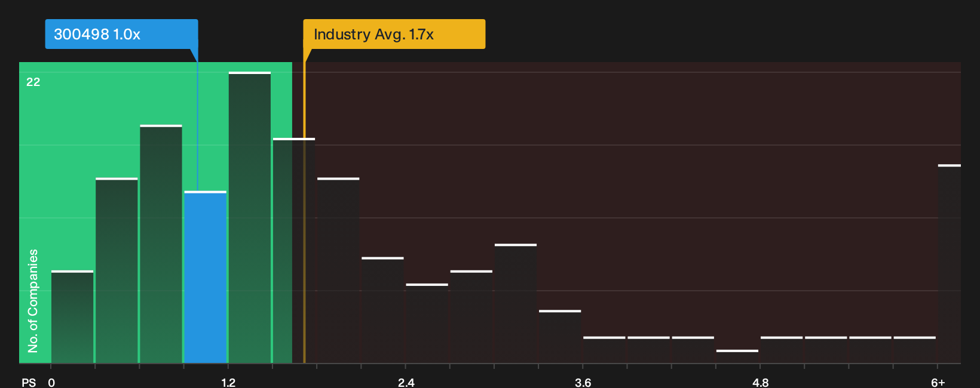Click the '6+' x-axis tick label
The width and height of the screenshot is (980, 388).
click(938, 382)
